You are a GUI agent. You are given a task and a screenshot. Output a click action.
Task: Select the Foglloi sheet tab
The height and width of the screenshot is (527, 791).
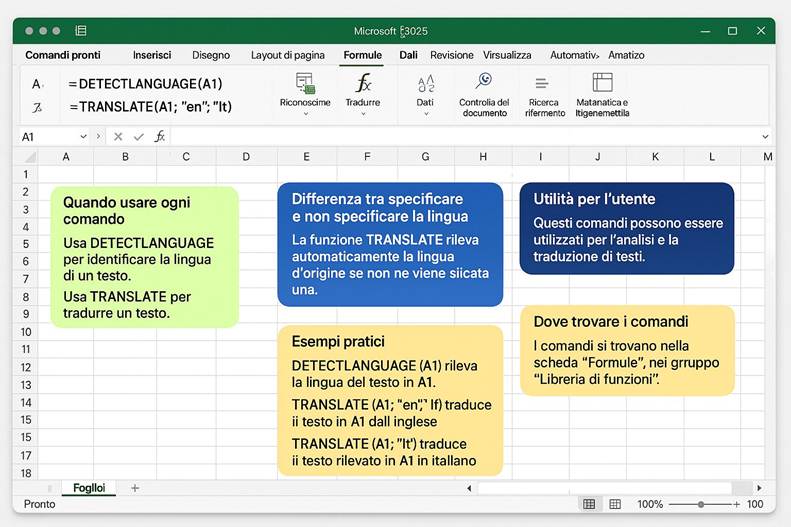coord(89,488)
